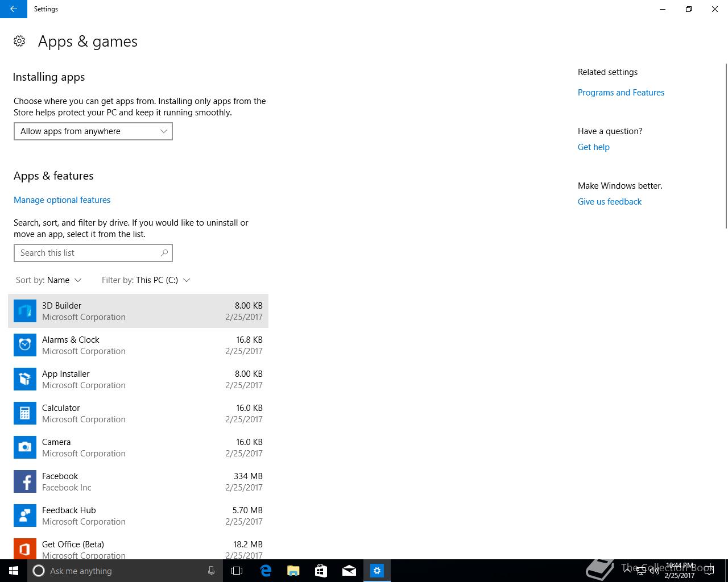Click the window's vertical scrollbar

click(726, 146)
